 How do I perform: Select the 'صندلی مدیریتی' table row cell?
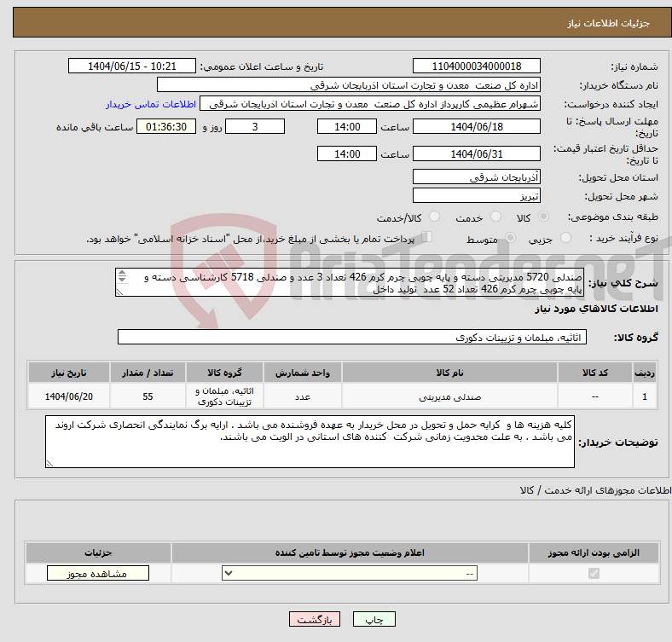449,397
